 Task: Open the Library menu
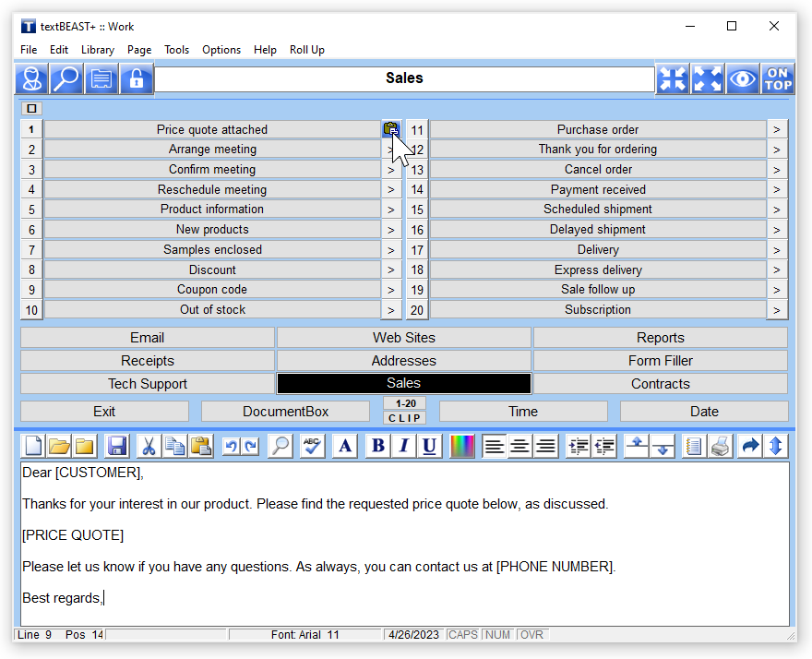point(98,50)
